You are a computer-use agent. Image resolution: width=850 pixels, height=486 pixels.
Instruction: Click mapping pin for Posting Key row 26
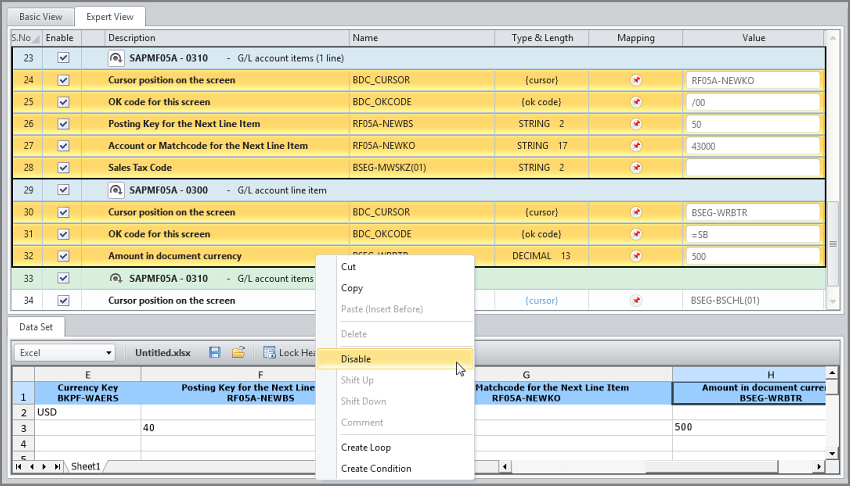635,124
